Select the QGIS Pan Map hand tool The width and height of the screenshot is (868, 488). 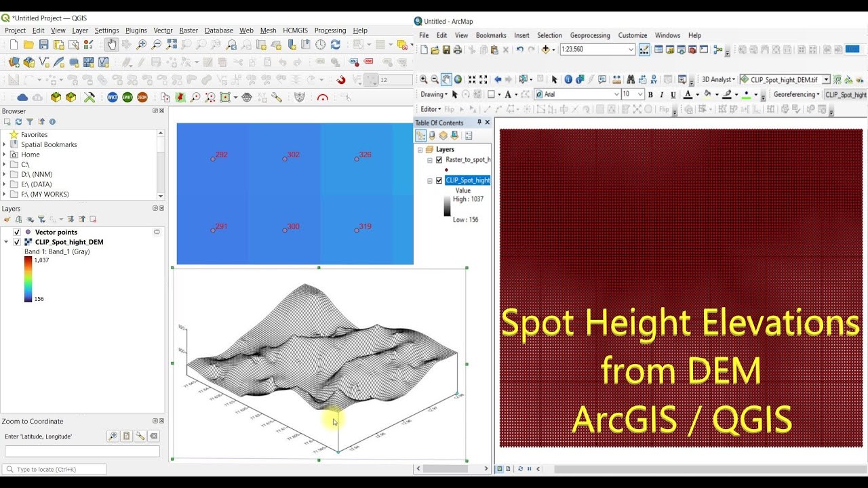click(x=112, y=45)
